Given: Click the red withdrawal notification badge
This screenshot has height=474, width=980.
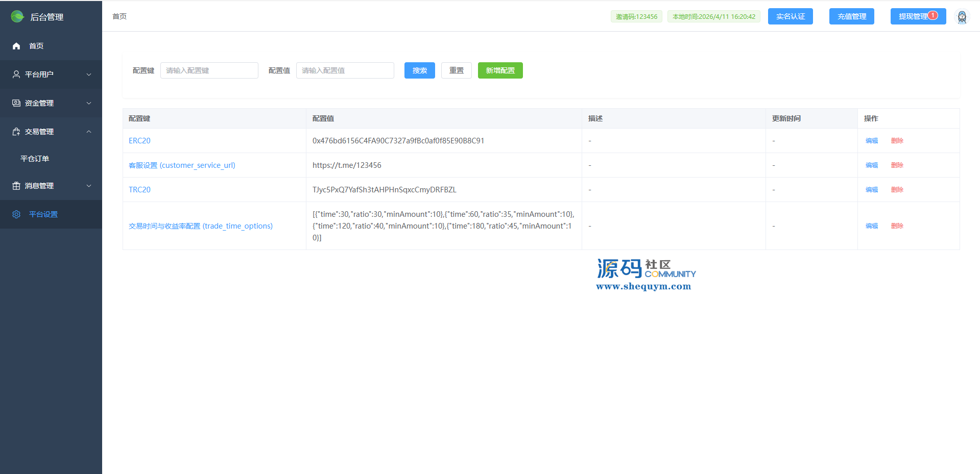Looking at the screenshot, I should point(933,15).
